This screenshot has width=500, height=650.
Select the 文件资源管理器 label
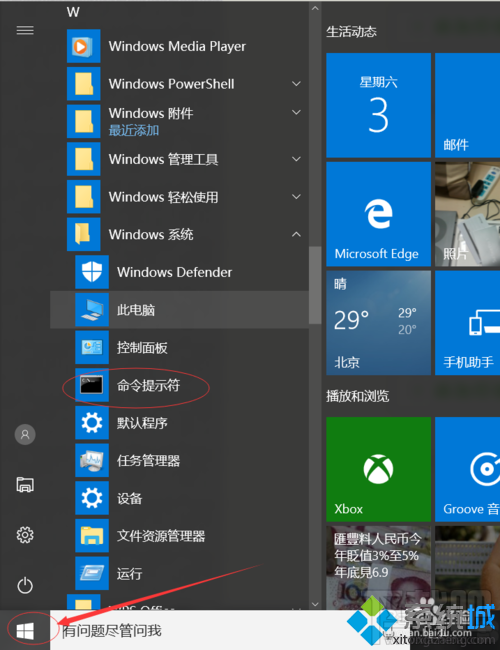coord(161,536)
